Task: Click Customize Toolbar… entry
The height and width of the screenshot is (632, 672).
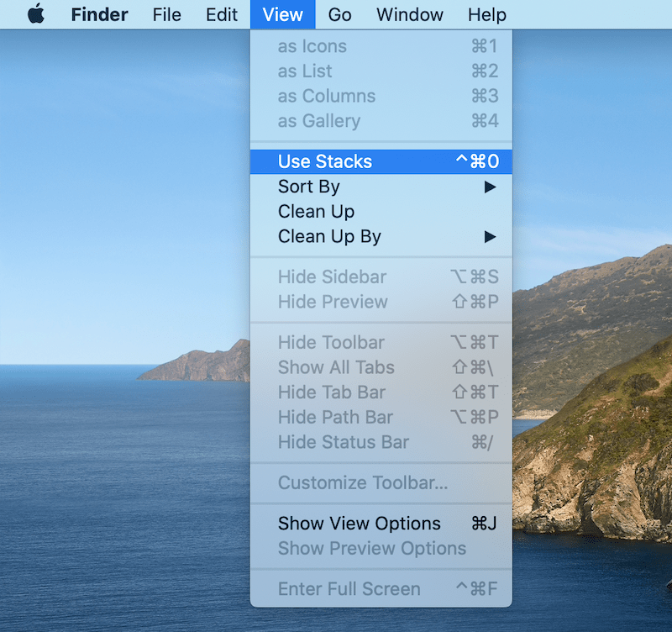Action: [x=381, y=482]
